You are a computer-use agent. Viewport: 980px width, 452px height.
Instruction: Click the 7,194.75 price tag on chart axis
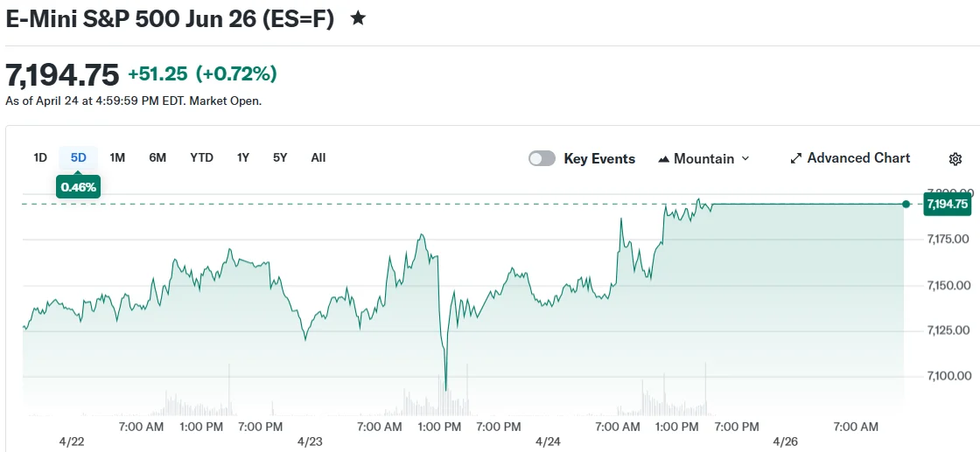(x=947, y=205)
